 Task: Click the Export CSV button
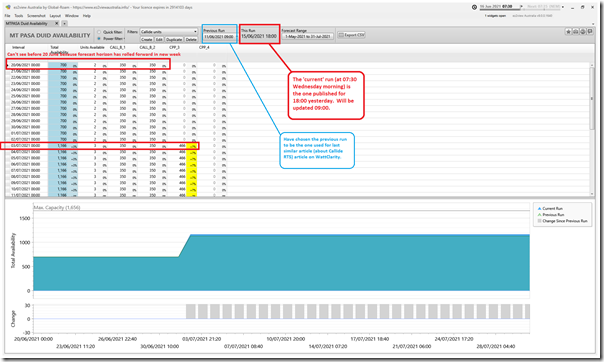(x=351, y=35)
